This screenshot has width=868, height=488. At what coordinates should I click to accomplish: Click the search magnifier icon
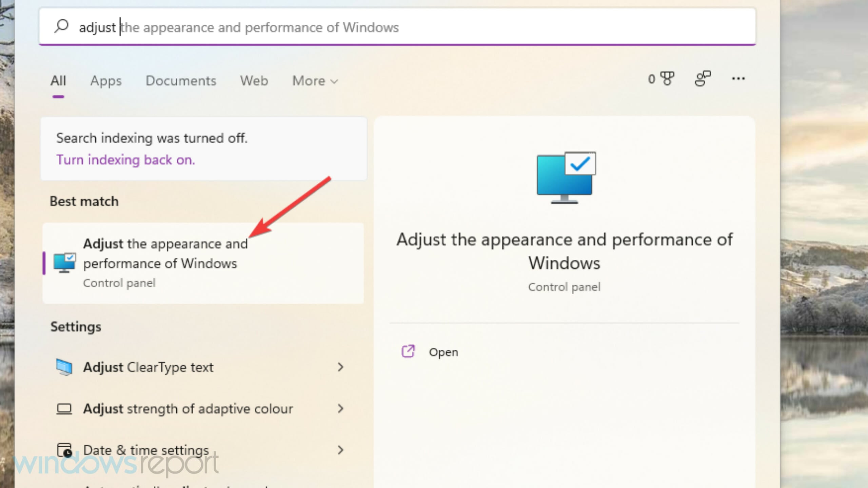tap(61, 26)
